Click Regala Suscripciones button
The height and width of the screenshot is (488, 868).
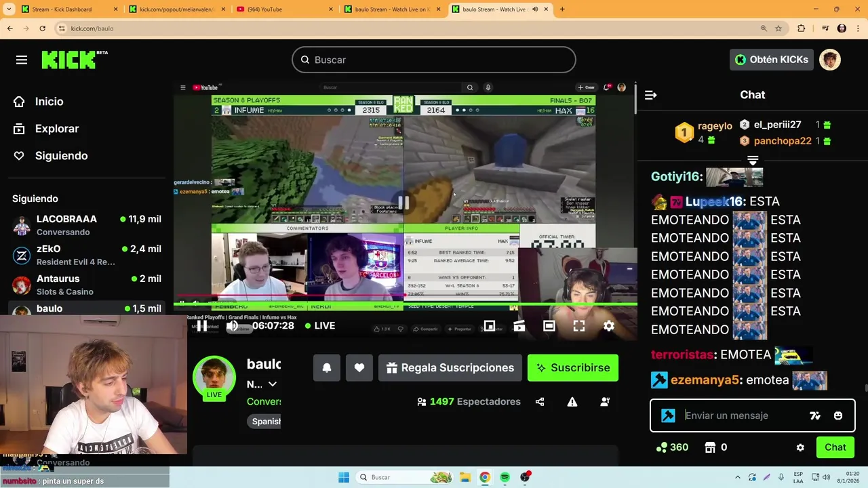[450, 367]
